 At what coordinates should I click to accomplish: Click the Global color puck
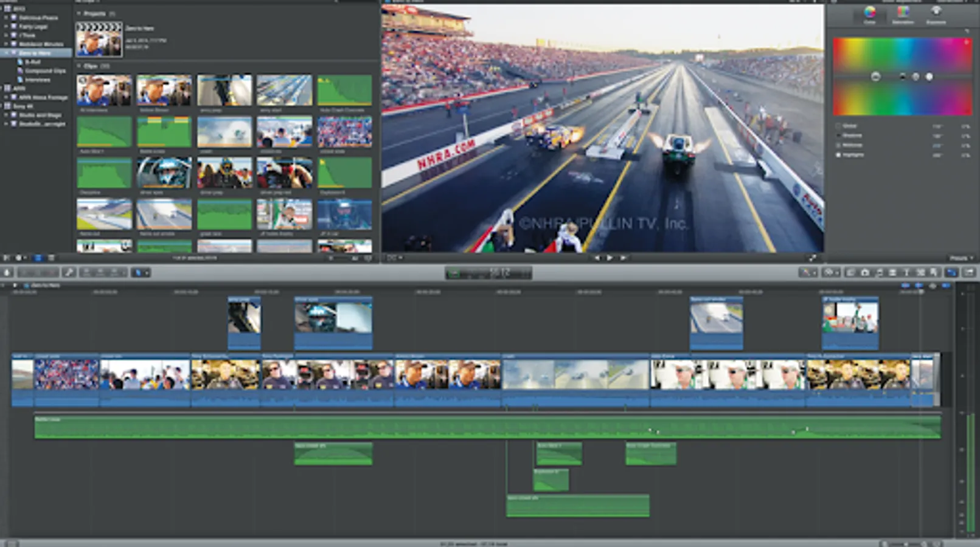coord(875,77)
